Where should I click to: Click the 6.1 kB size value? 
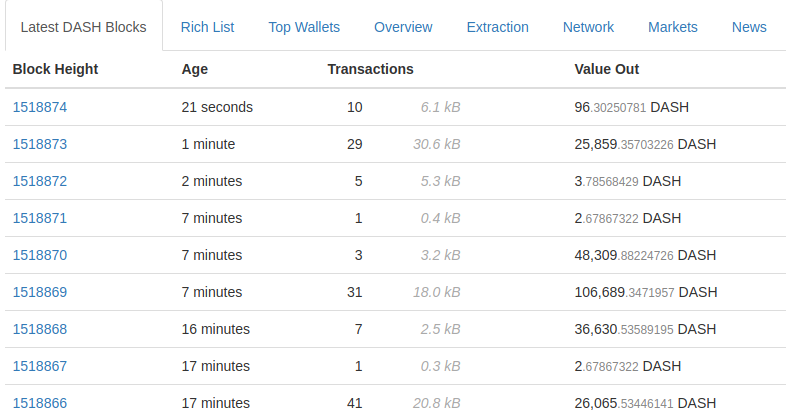pos(440,107)
